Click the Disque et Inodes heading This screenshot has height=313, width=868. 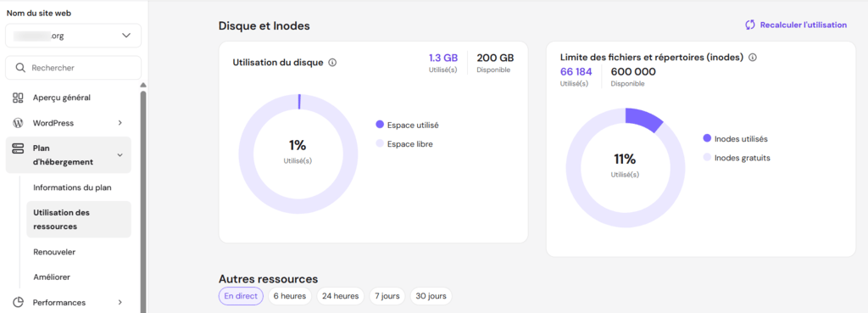tap(264, 25)
